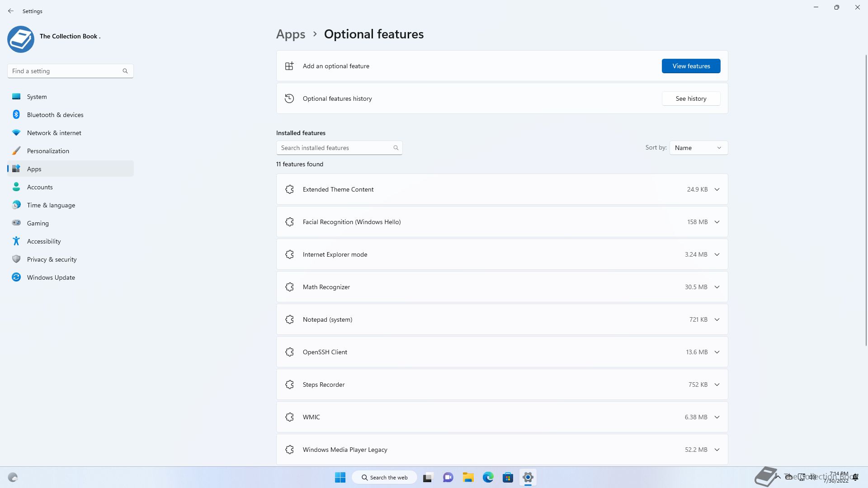868x488 pixels.
Task: Click Search the web on taskbar
Action: pyautogui.click(x=384, y=477)
